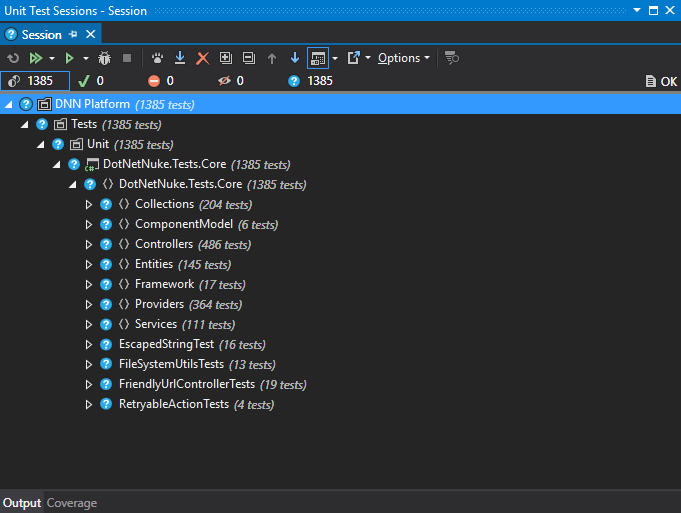Open the grouping options dropdown arrow
This screenshot has height=513, width=681.
tap(335, 58)
